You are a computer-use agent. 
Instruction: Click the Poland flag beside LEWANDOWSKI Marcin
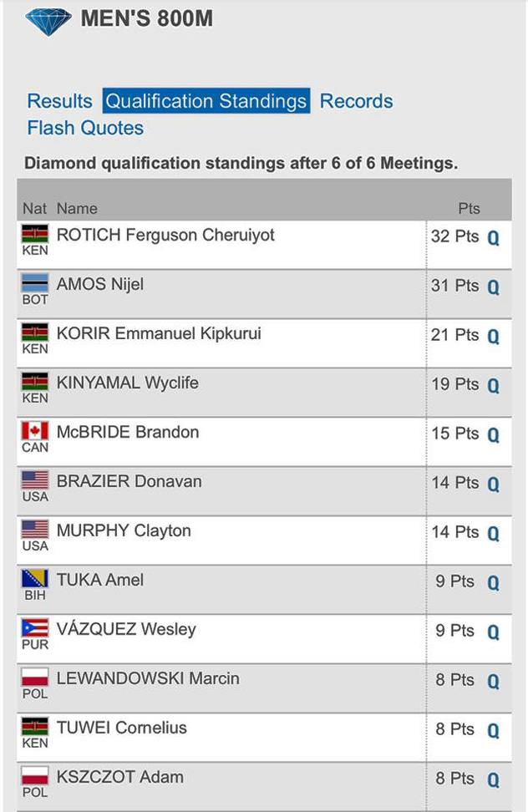[x=35, y=678]
